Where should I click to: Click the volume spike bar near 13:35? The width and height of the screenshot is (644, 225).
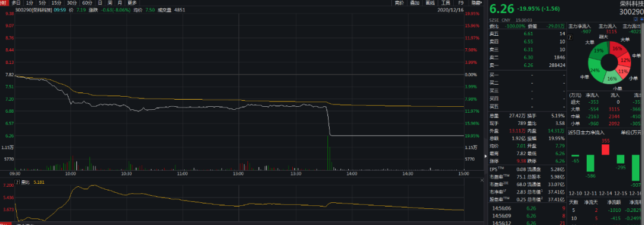pos(328,153)
